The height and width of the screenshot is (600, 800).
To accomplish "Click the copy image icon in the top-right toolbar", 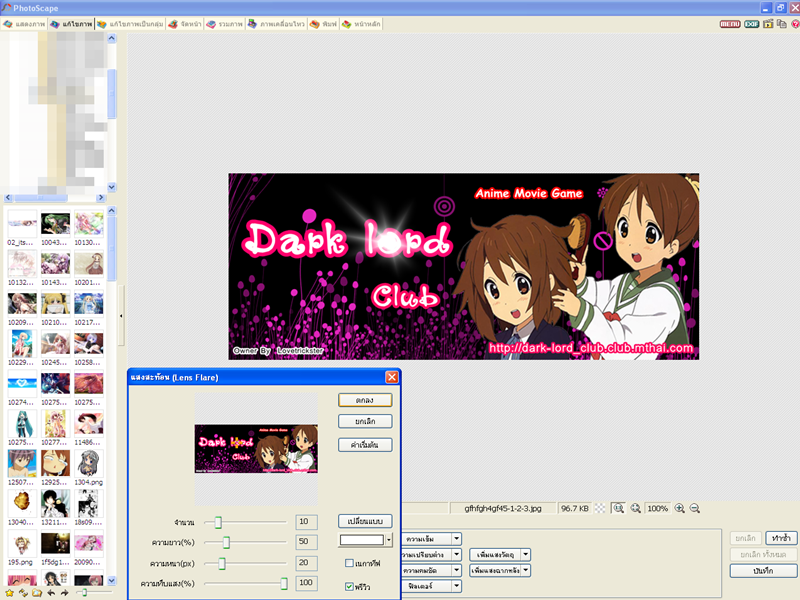I will click(782, 24).
